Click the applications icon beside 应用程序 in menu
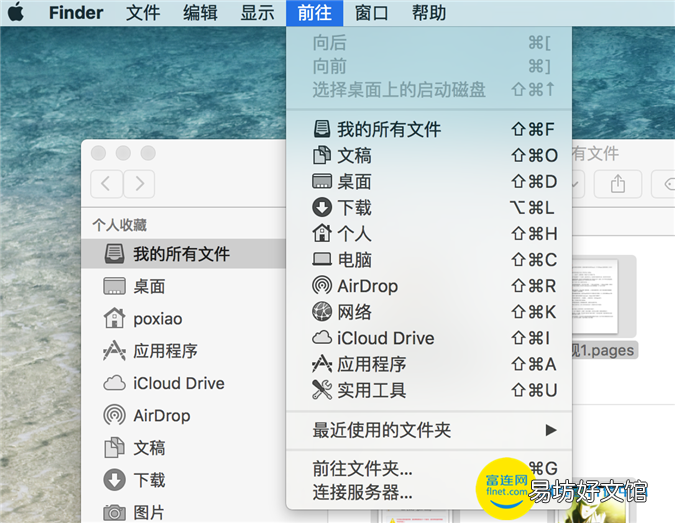This screenshot has width=675, height=523. click(322, 364)
